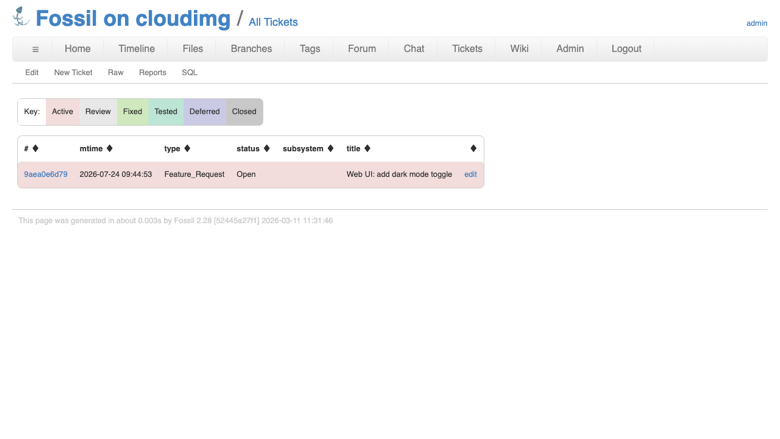Image resolution: width=780 pixels, height=439 pixels.
Task: Click the Review color key swatch
Action: [x=98, y=112]
